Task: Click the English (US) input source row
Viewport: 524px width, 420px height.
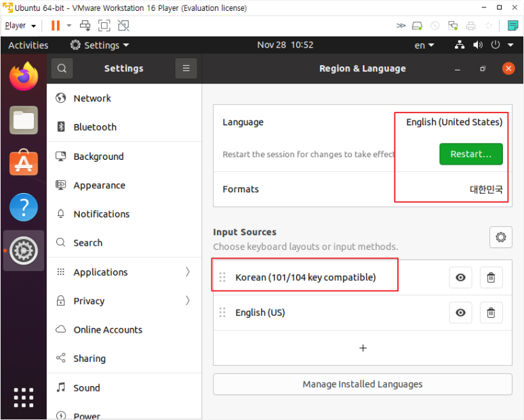Action: tap(363, 313)
